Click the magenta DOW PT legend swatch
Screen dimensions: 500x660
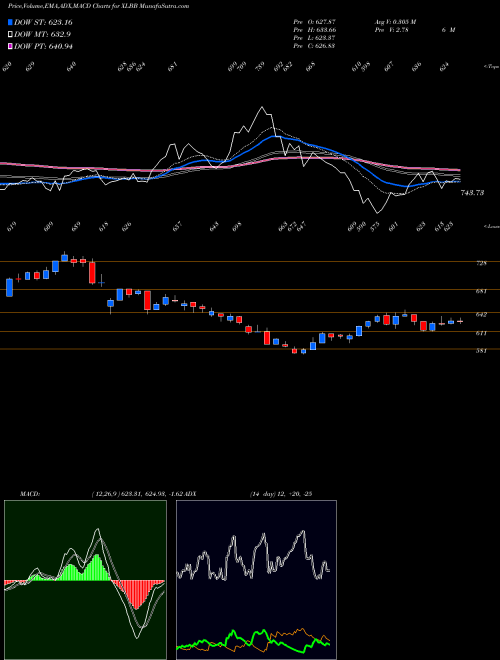tap(10, 46)
